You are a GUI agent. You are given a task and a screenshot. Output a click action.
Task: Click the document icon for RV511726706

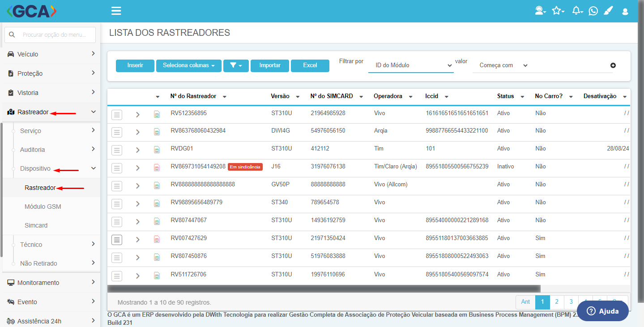tap(157, 275)
